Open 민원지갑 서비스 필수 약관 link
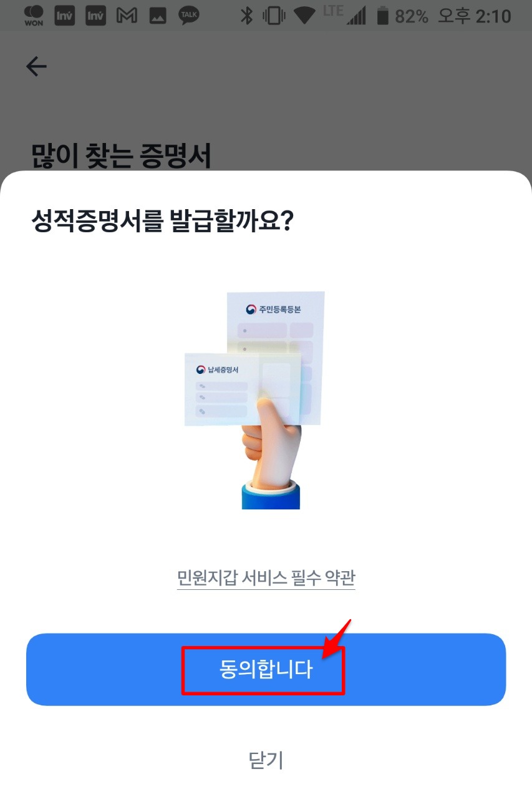532x799 pixels. pos(266,577)
